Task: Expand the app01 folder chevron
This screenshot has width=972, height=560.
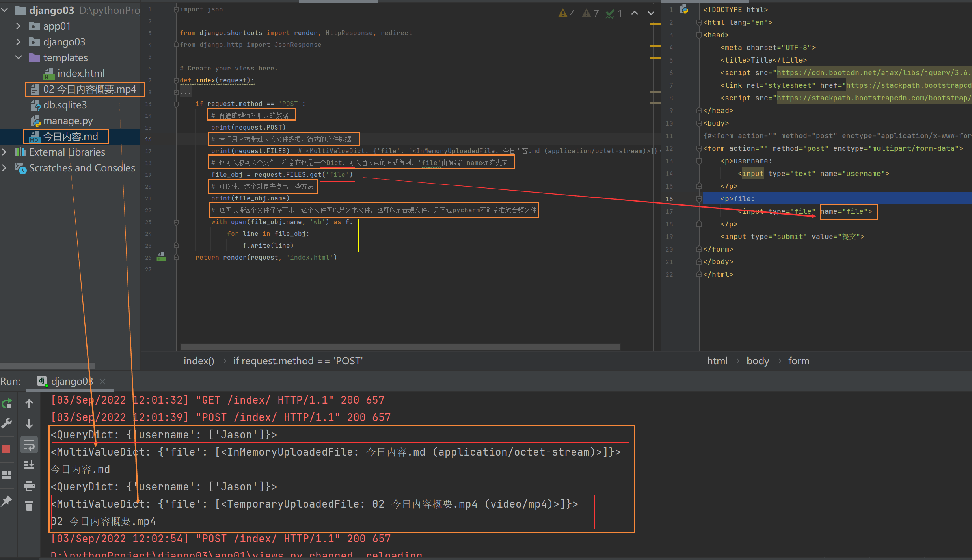Action: point(18,26)
